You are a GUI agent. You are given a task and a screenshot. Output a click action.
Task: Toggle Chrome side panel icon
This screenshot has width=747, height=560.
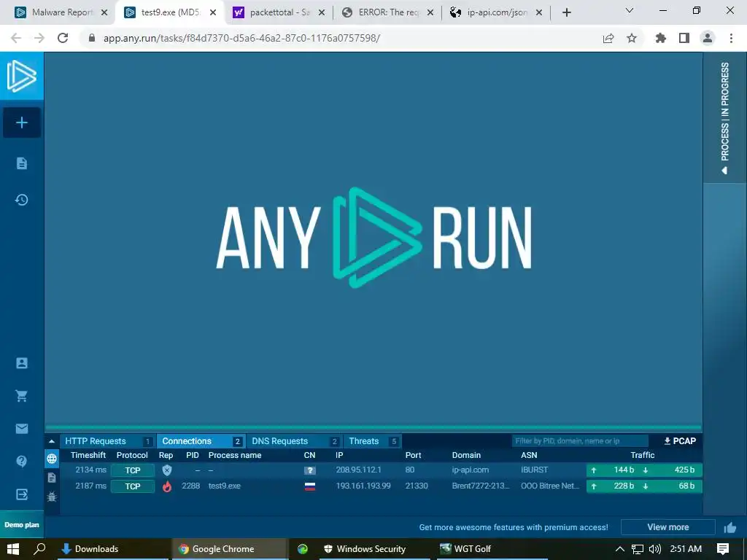click(x=684, y=38)
